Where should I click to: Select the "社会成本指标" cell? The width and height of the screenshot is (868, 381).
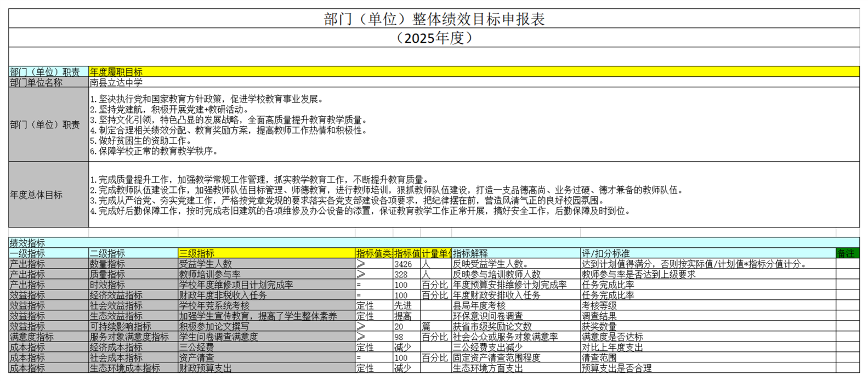(133, 357)
